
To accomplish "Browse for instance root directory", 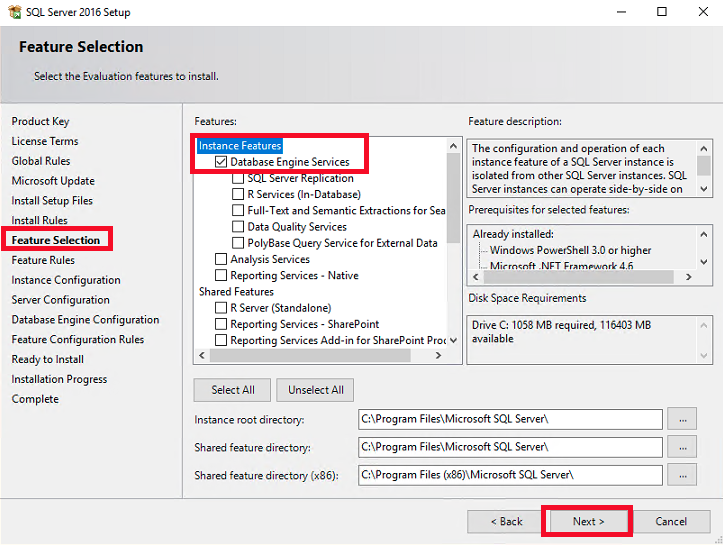I will tap(681, 419).
